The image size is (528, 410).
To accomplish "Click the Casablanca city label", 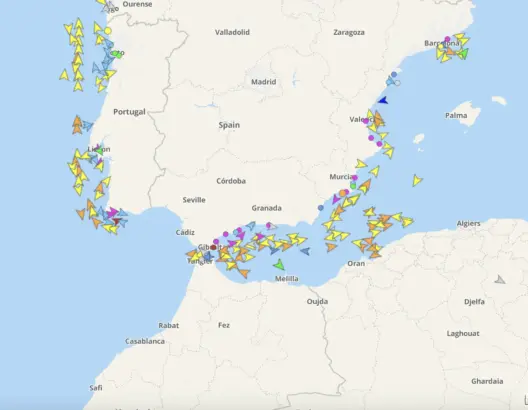I will pyautogui.click(x=145, y=341).
